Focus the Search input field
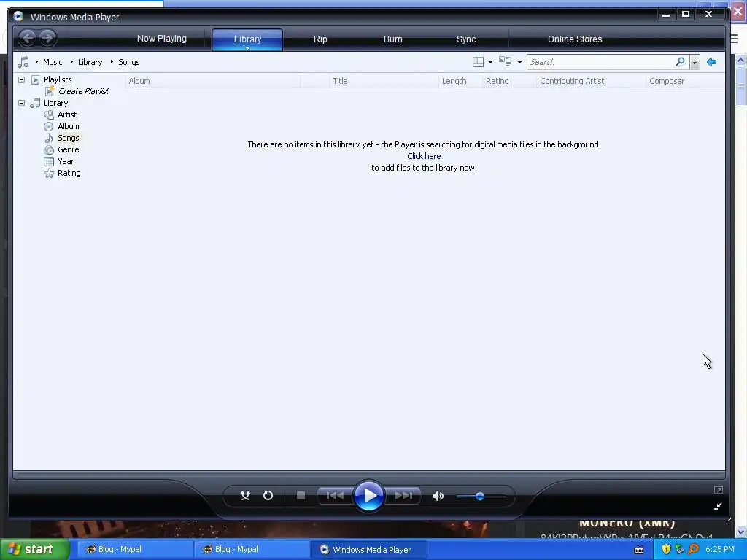This screenshot has width=747, height=560. point(600,62)
